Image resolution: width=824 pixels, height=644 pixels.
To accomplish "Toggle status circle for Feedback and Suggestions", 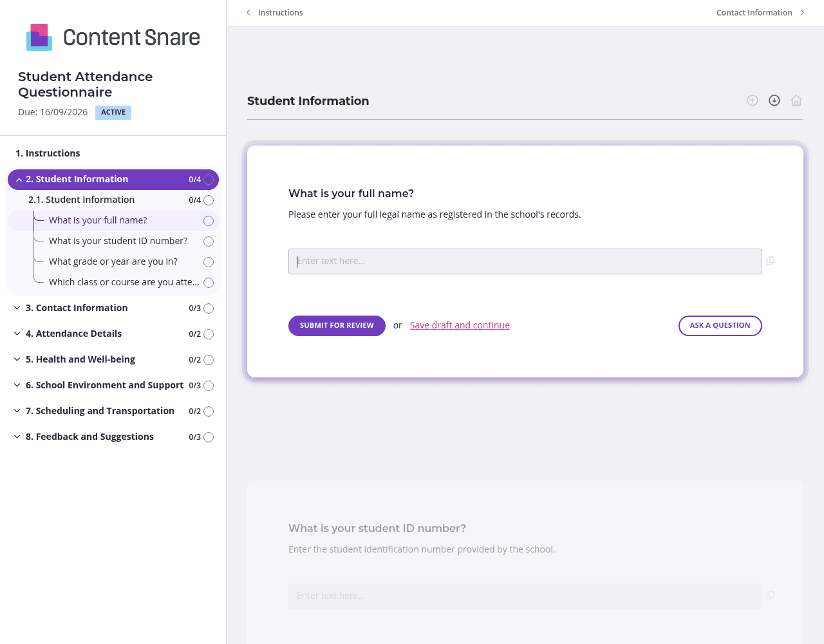I will (209, 437).
